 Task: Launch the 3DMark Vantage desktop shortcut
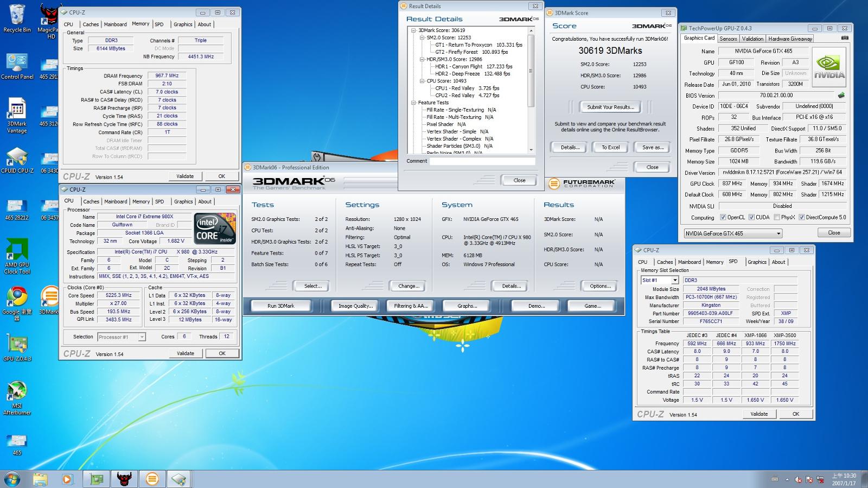coord(17,115)
